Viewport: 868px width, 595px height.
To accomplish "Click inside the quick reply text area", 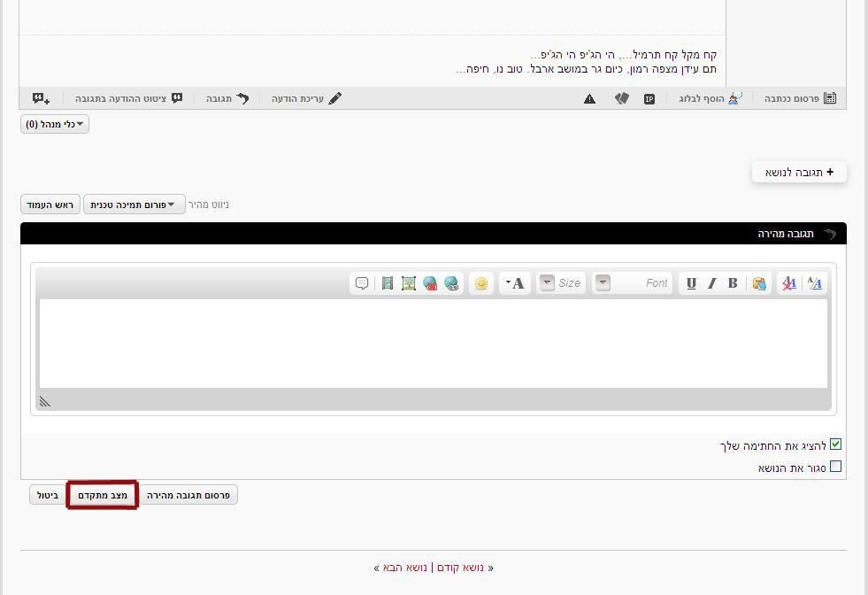I will tap(434, 343).
